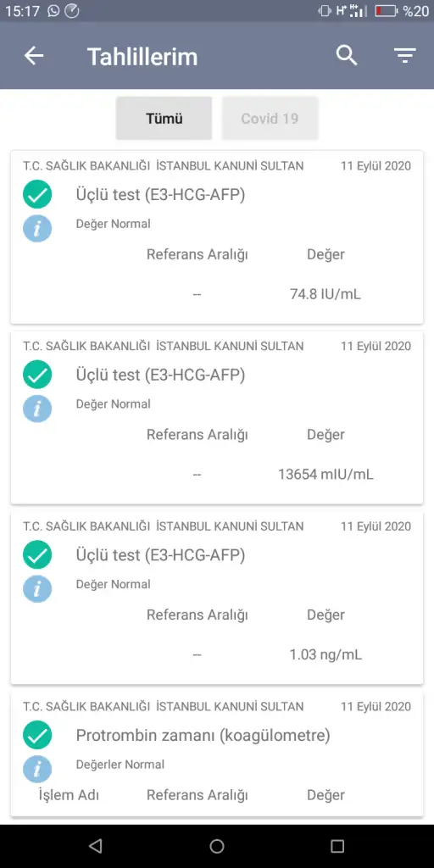Open the Protrombin zamanı (koagülometre) result
434x868 pixels.
(x=217, y=754)
